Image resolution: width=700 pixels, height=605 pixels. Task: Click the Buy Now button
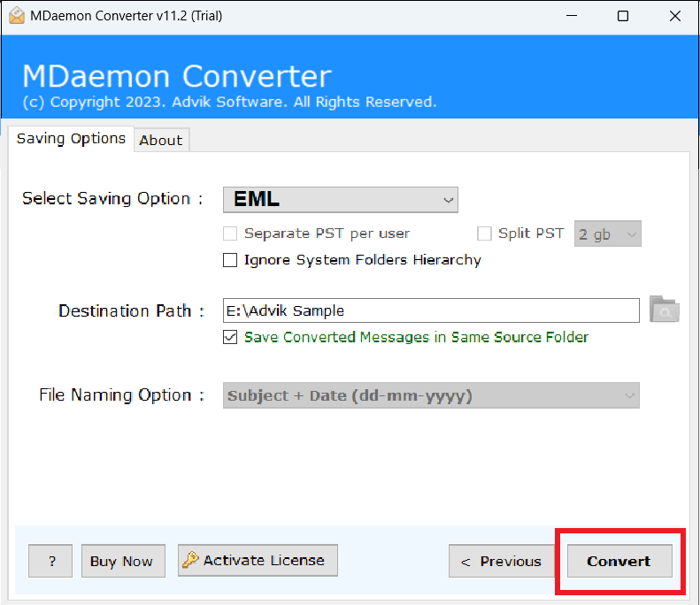[x=123, y=561]
